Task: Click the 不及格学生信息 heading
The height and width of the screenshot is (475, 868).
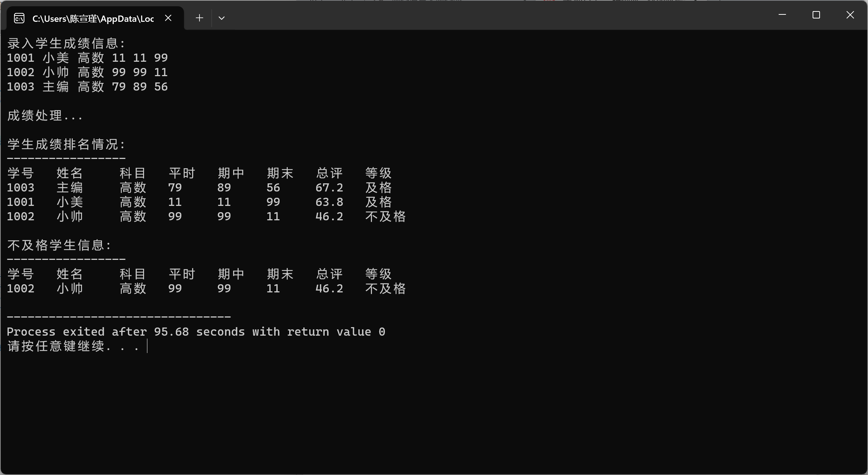Action: tap(59, 245)
